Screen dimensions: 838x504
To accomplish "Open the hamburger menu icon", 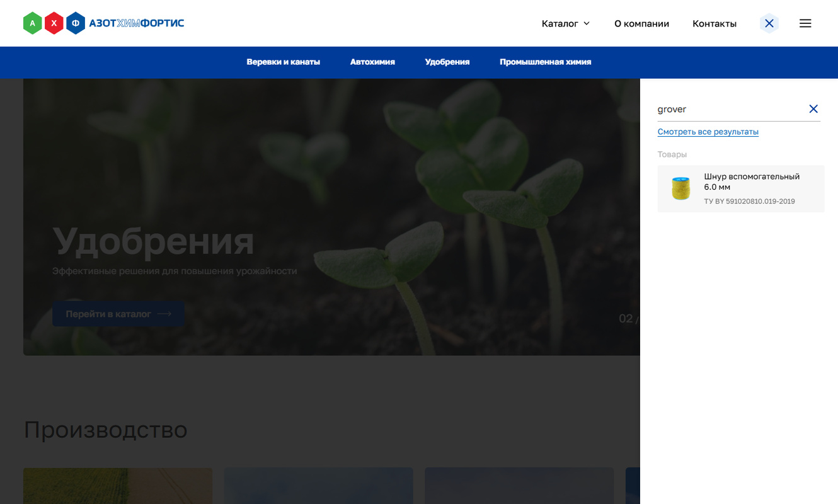I will click(805, 23).
